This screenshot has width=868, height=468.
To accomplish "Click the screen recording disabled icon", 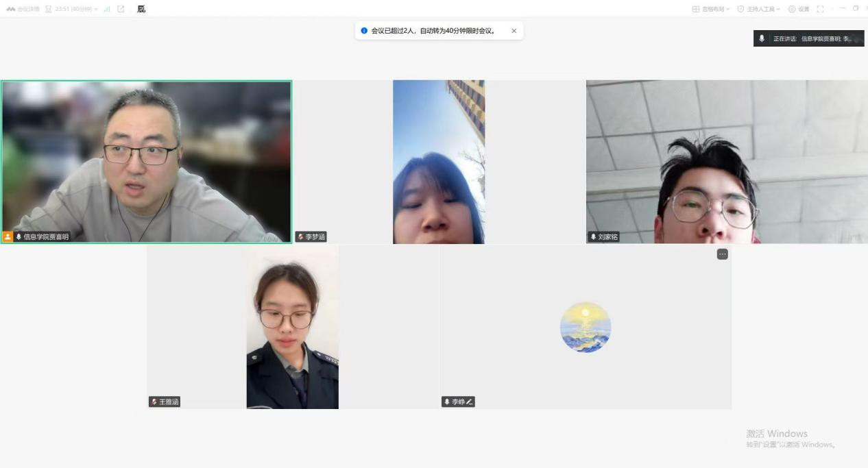I will tap(141, 9).
